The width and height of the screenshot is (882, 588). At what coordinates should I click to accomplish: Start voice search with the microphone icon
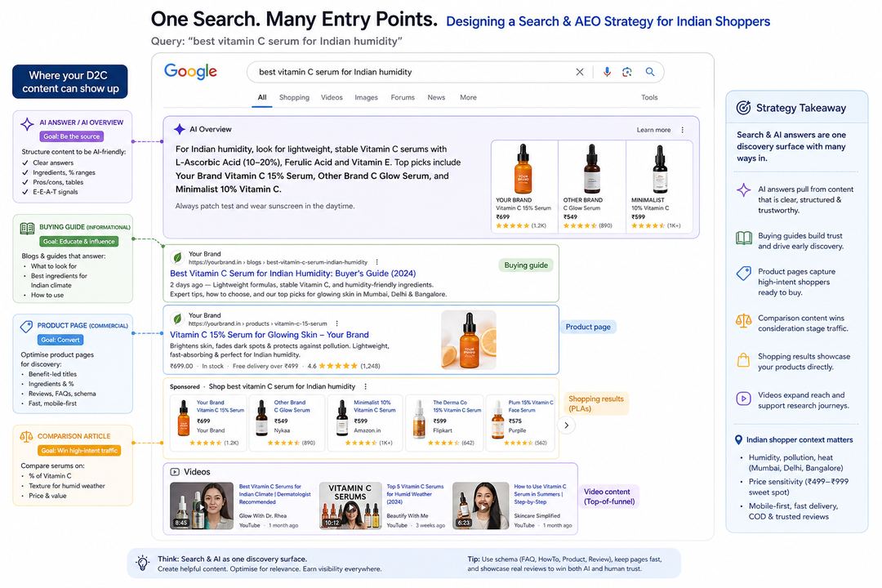607,72
